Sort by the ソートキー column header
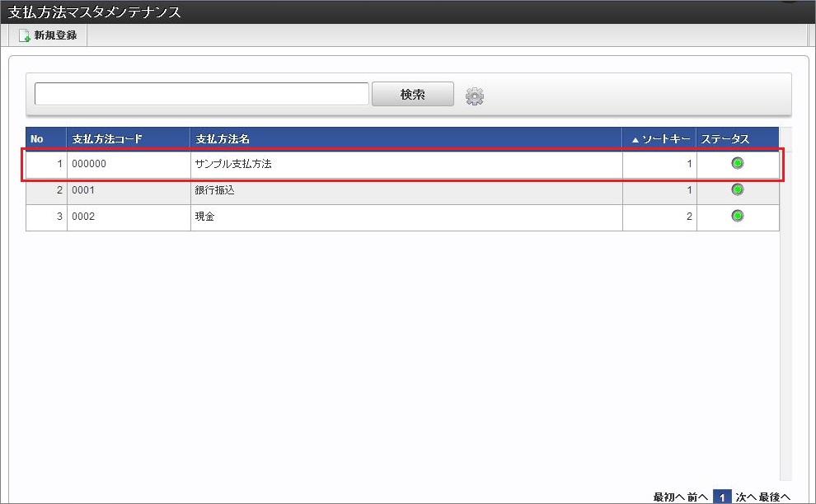Screen dimensions: 816x504 coord(659,139)
